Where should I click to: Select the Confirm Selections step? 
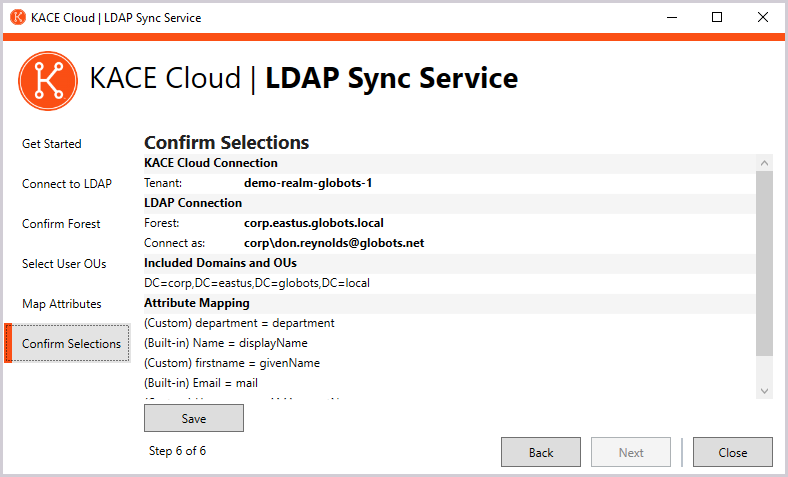[x=71, y=344]
